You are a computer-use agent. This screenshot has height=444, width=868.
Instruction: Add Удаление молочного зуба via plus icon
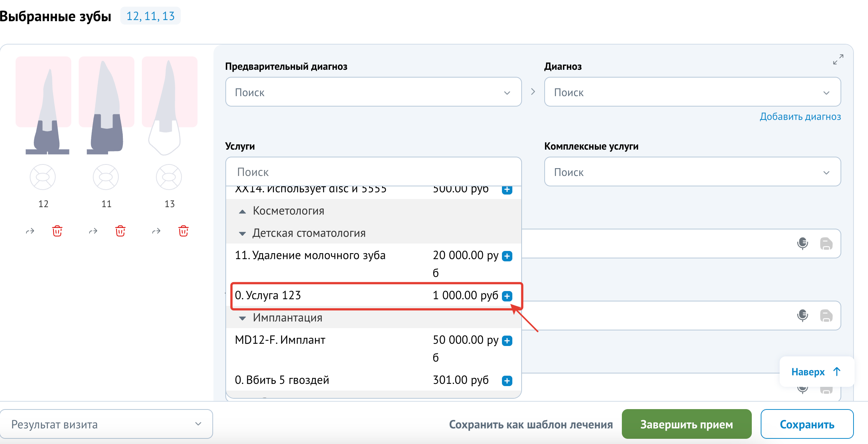point(507,256)
